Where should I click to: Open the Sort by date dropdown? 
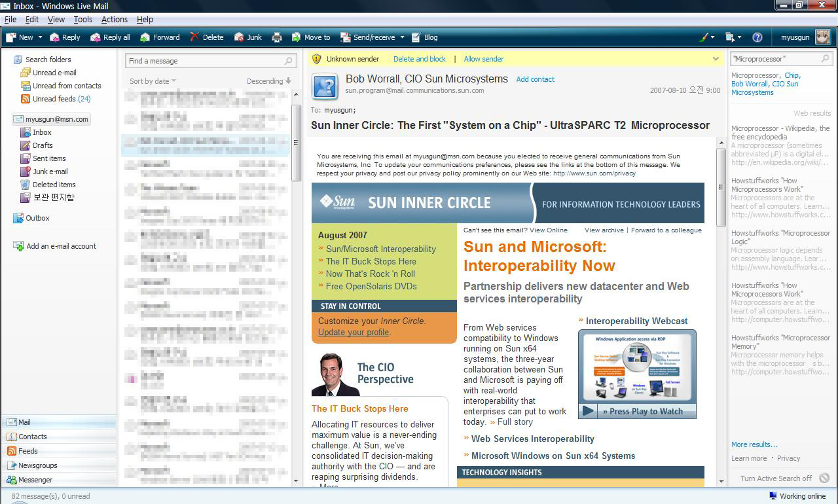(x=153, y=81)
